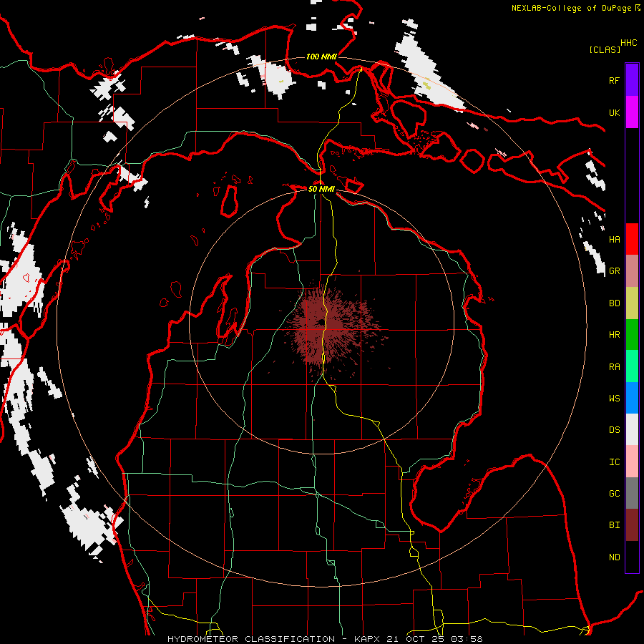This screenshot has width=644, height=644.
Task: Click the RF legend label
Action: (x=615, y=80)
